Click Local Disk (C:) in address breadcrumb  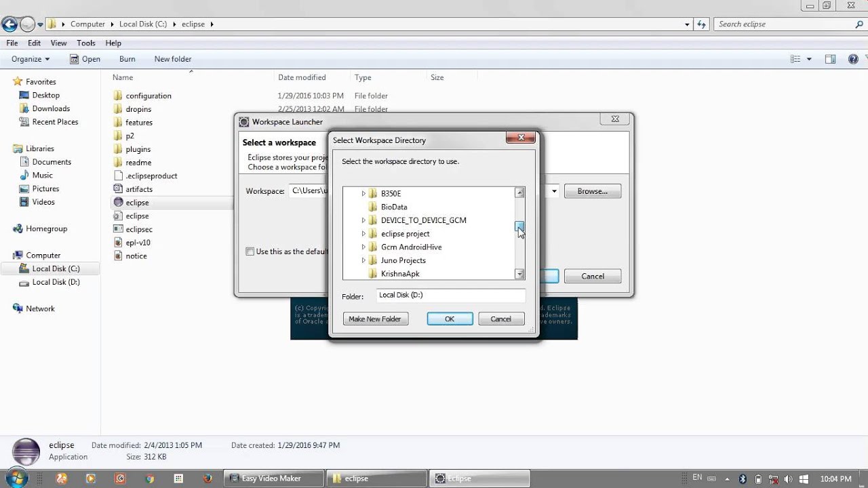[x=143, y=24]
